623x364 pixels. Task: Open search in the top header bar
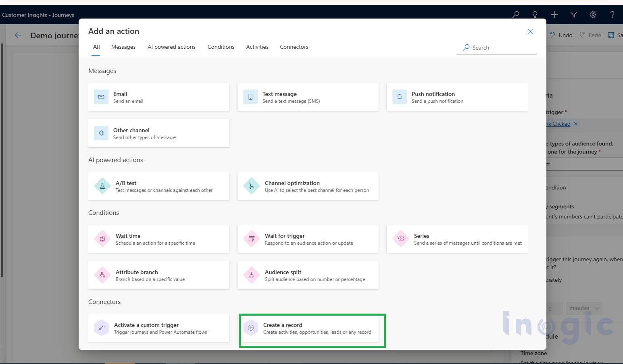coord(516,15)
